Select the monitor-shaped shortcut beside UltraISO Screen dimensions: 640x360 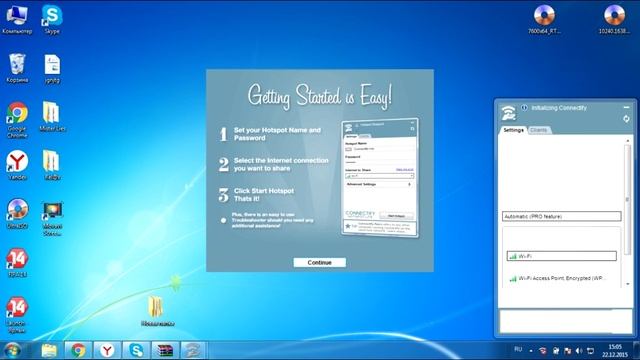coord(52,218)
